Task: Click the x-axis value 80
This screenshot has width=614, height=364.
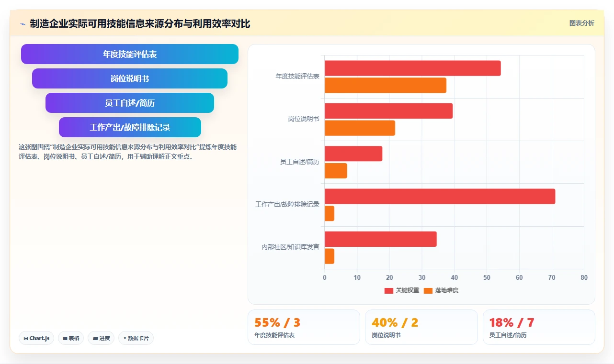Action: click(584, 278)
